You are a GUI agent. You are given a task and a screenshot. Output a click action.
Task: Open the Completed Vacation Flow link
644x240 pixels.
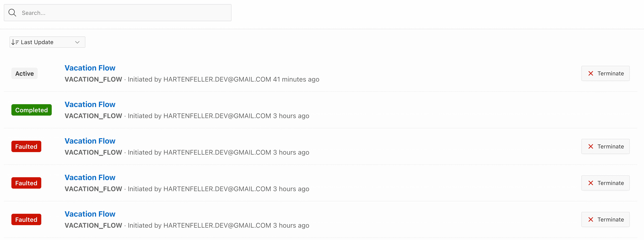point(90,104)
